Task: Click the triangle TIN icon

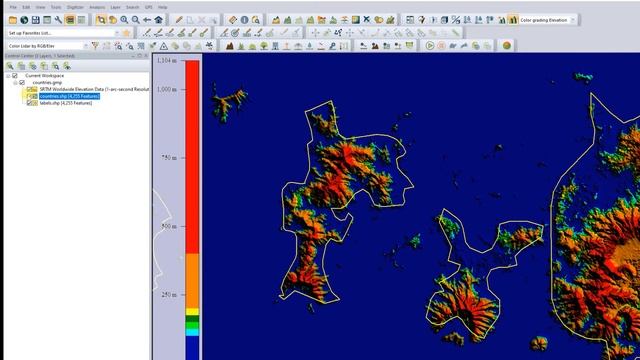Action: tap(164, 46)
